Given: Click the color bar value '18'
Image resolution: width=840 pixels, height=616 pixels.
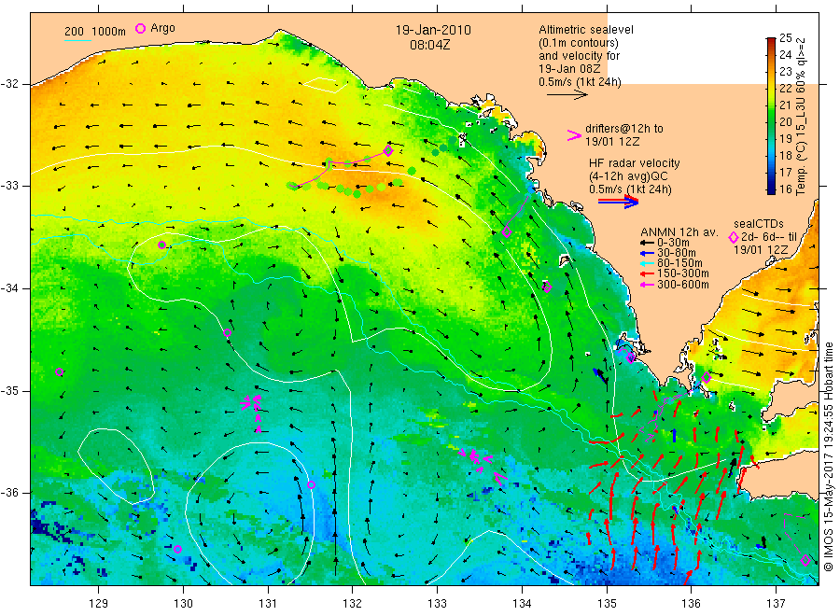Looking at the screenshot, I should pyautogui.click(x=785, y=155).
